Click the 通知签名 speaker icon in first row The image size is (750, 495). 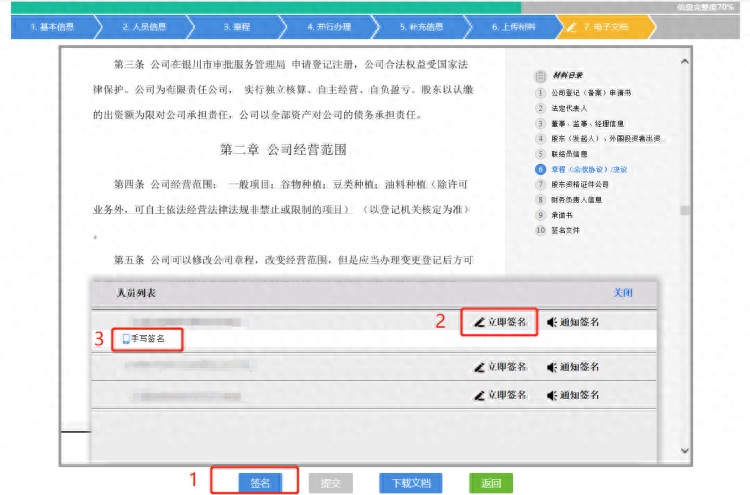click(552, 323)
